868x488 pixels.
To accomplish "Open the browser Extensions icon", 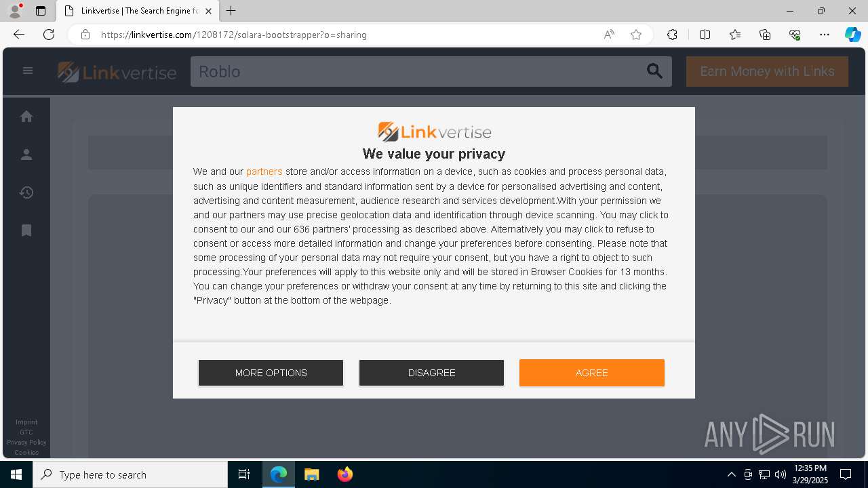I will (x=672, y=35).
